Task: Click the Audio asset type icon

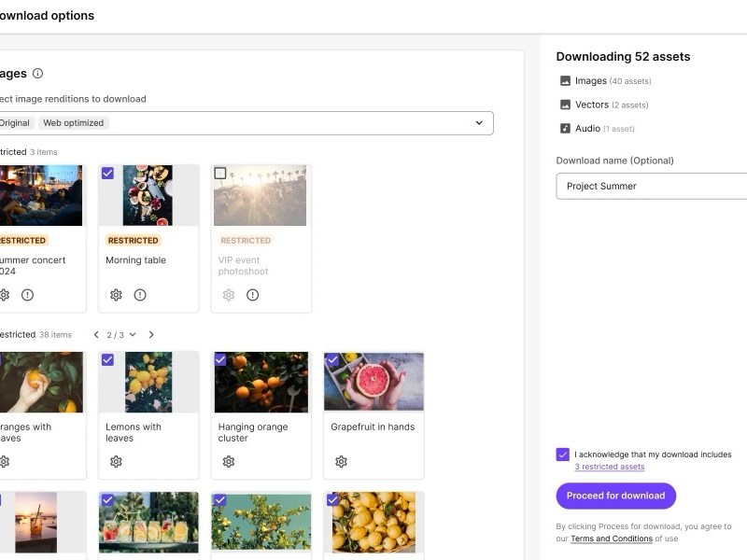Action: [x=565, y=128]
